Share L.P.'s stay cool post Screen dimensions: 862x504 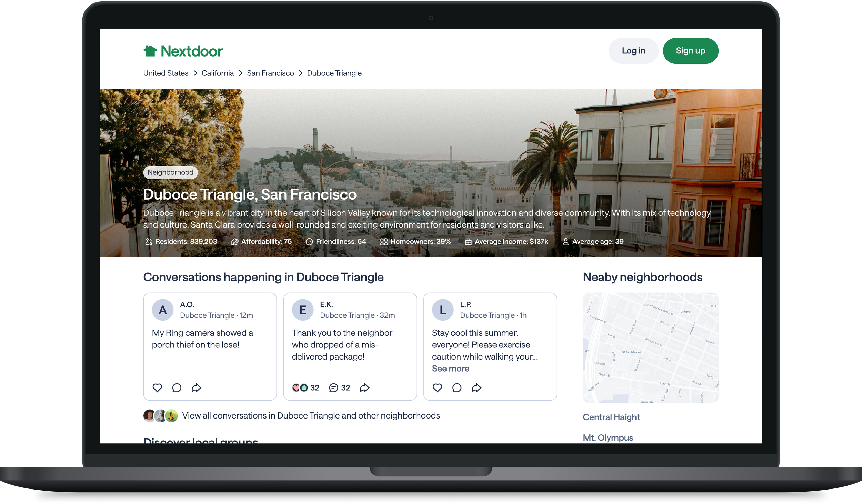pyautogui.click(x=476, y=388)
